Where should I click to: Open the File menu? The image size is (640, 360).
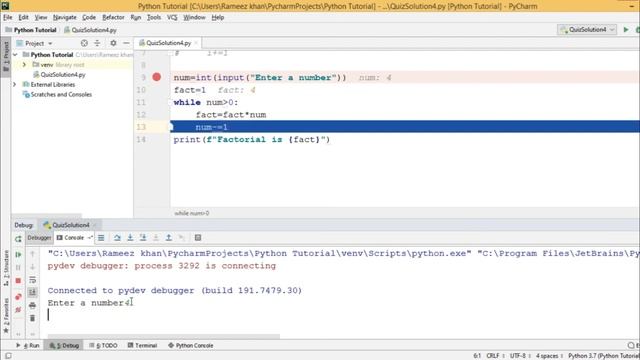pyautogui.click(x=8, y=17)
